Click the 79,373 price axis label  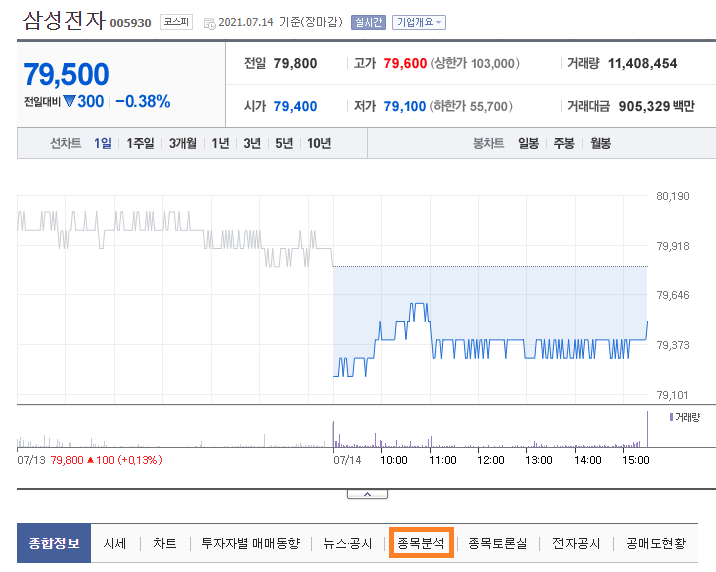pos(673,345)
